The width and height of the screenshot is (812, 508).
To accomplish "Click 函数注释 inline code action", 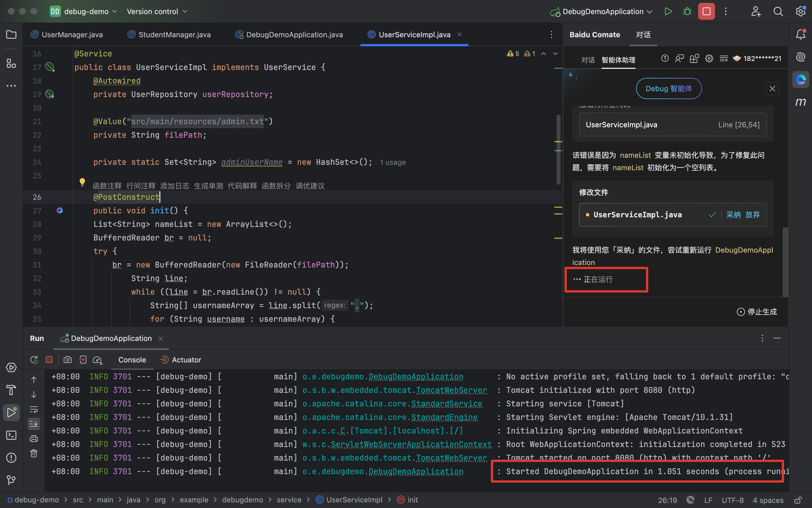I will [107, 186].
